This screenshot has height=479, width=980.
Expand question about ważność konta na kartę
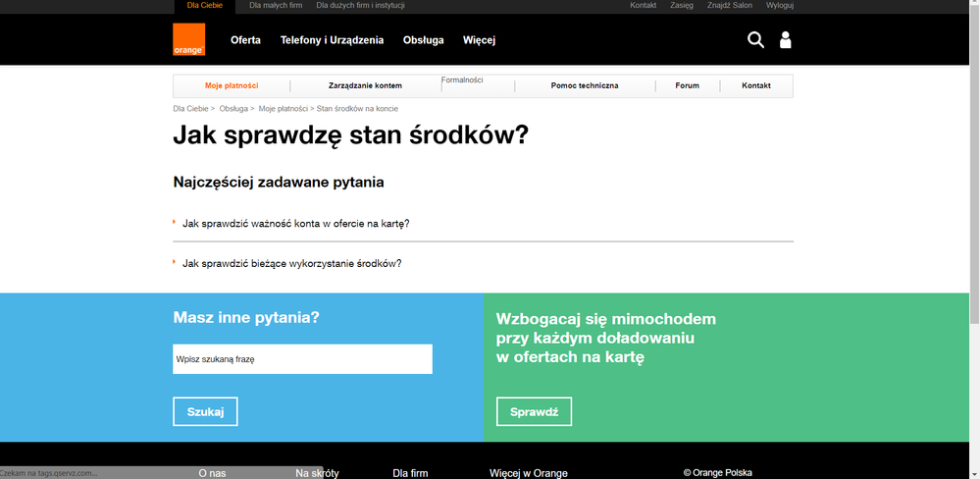click(x=295, y=223)
